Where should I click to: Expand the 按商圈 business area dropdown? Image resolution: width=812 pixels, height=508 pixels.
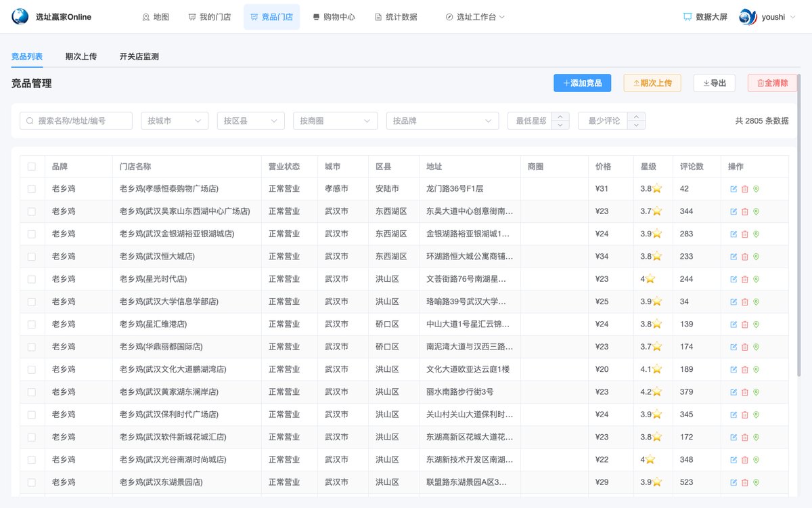pos(335,121)
